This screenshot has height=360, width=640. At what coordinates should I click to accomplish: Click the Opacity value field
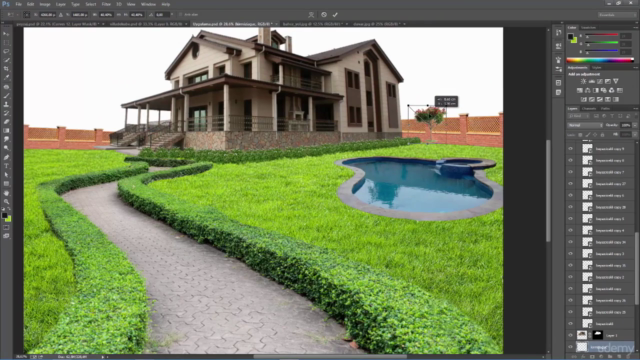coord(625,125)
